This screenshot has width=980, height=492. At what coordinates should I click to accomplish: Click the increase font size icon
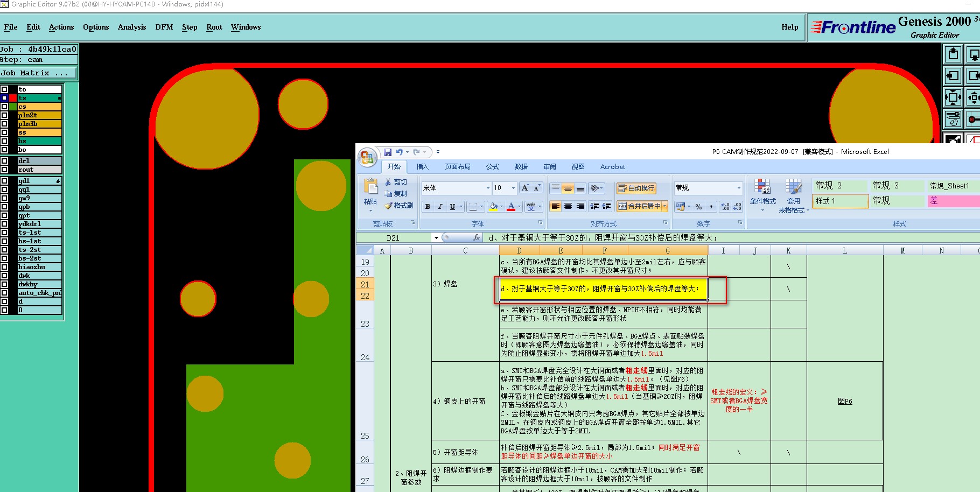(525, 188)
